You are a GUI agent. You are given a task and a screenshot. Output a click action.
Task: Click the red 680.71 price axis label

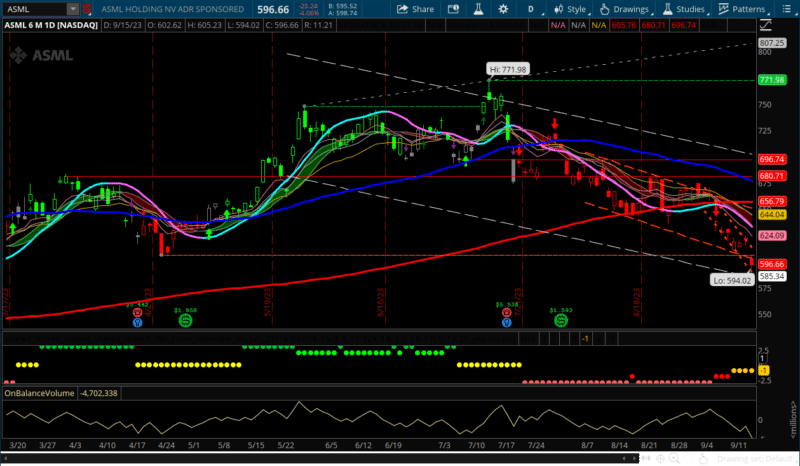click(x=772, y=176)
